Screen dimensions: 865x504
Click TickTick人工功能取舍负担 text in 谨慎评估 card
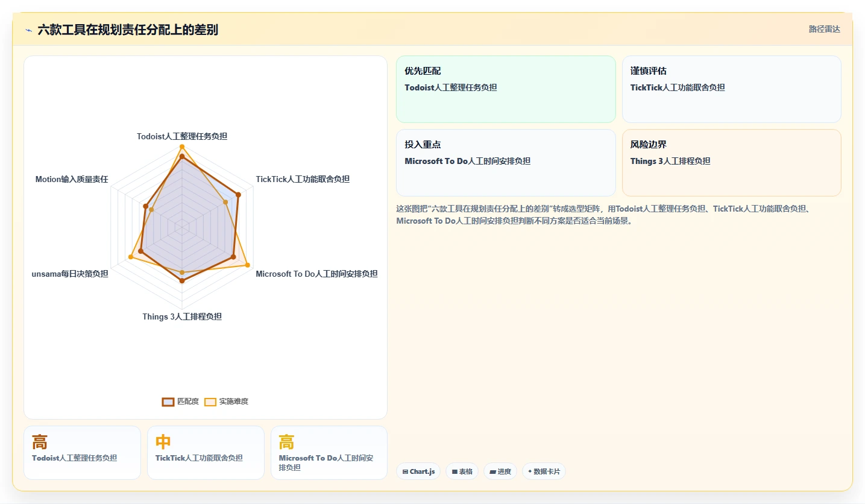(678, 87)
